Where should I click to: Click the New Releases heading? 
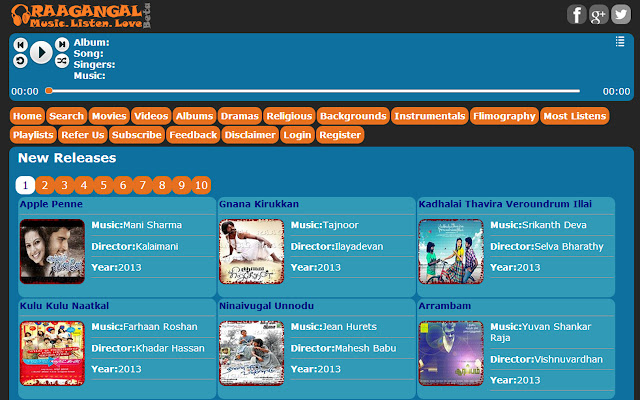(x=67, y=158)
